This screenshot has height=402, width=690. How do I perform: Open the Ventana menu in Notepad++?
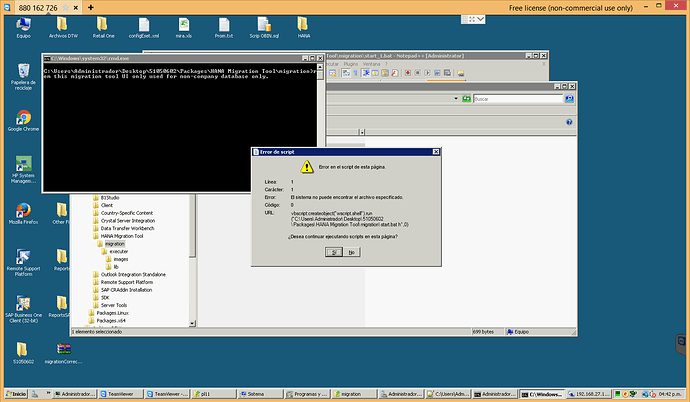(371, 64)
